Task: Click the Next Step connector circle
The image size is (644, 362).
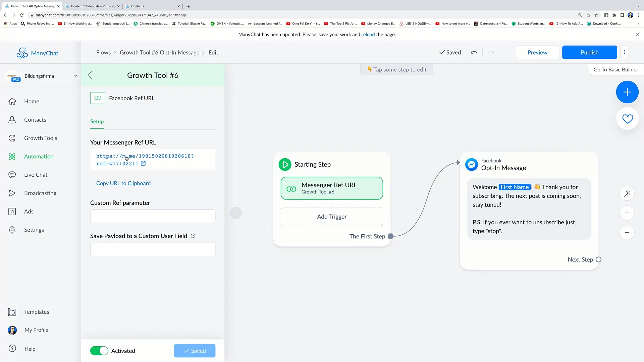Action: click(598, 260)
